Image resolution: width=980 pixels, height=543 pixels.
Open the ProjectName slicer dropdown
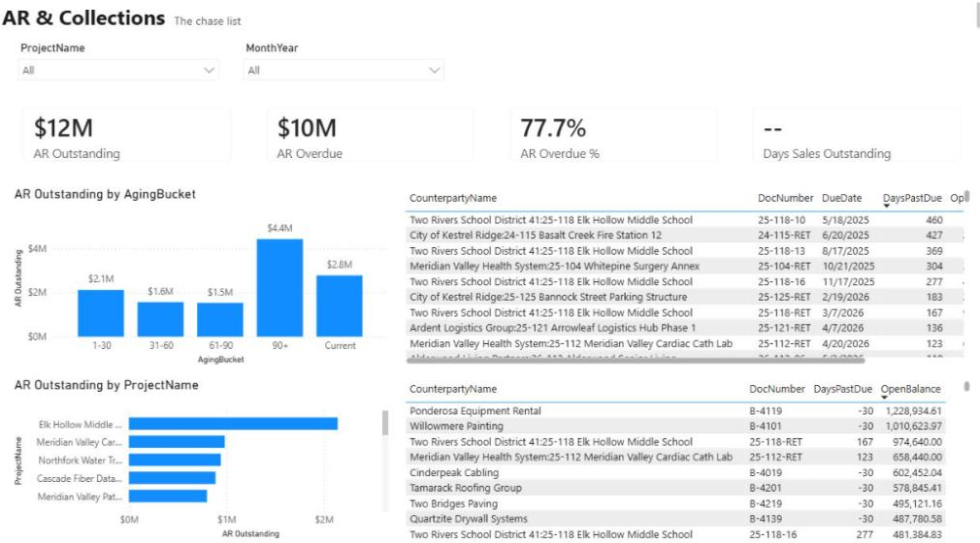pos(118,70)
